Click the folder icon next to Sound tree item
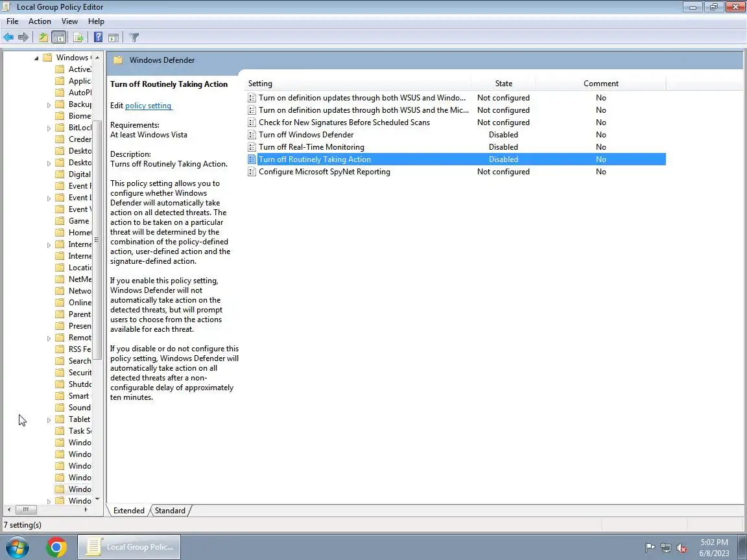Viewport: 747px width, 560px height. (60, 408)
